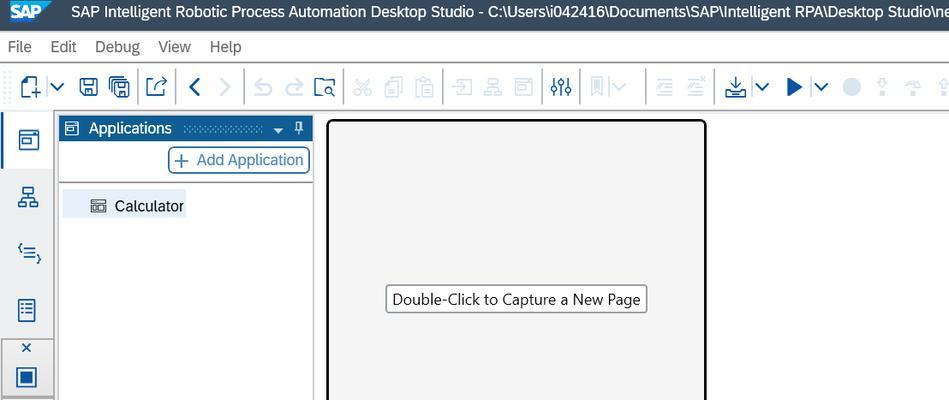The height and width of the screenshot is (400, 949).
Task: Pin the Applications panel
Action: click(298, 128)
